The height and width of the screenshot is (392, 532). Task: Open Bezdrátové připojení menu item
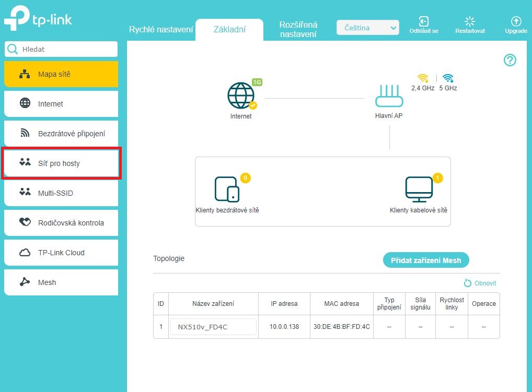61,134
